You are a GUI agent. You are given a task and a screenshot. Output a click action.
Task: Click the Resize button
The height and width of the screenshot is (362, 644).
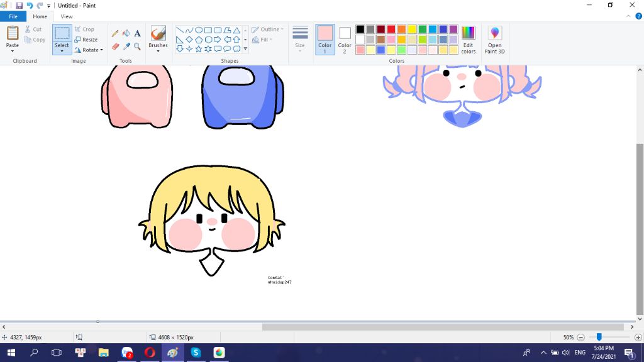(86, 40)
